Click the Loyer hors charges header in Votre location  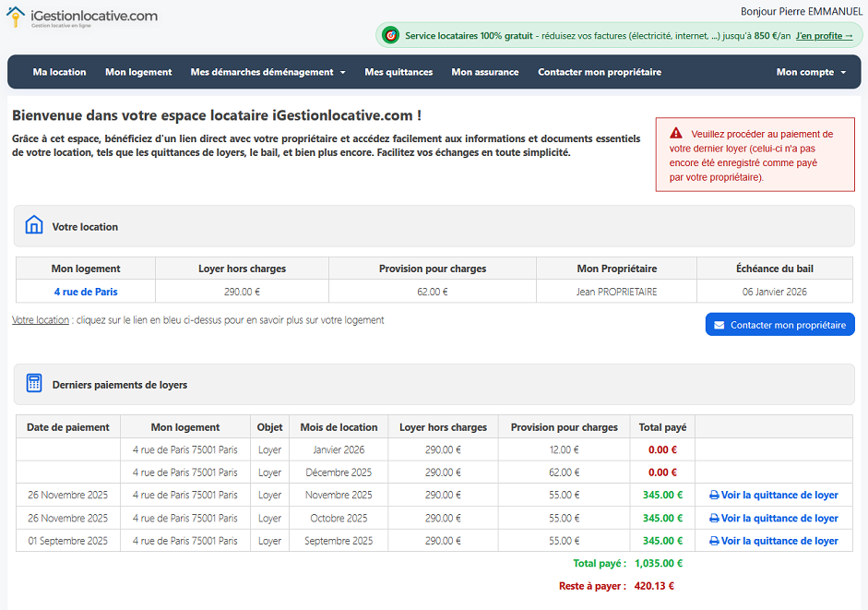coord(242,269)
